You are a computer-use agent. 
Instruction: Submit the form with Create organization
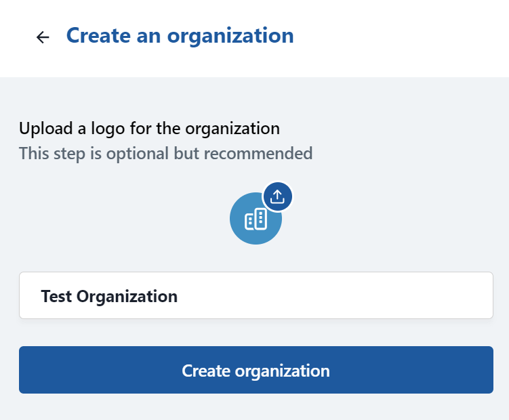[x=256, y=370]
